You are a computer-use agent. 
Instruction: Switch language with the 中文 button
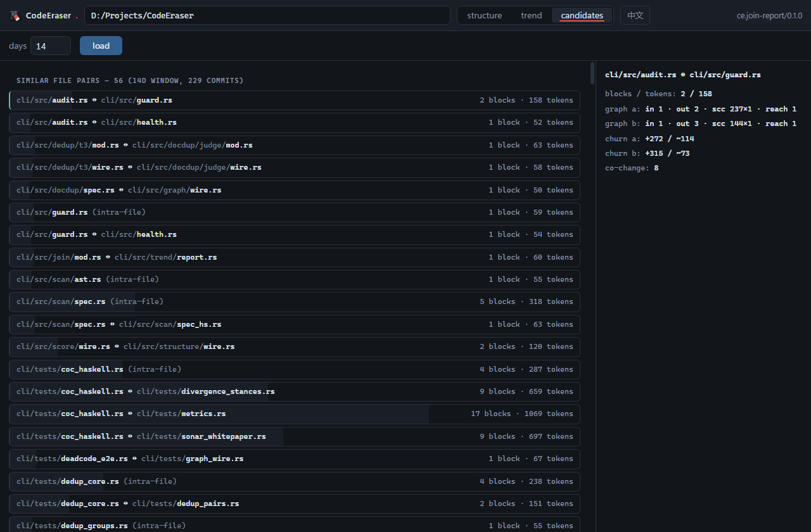tap(635, 16)
